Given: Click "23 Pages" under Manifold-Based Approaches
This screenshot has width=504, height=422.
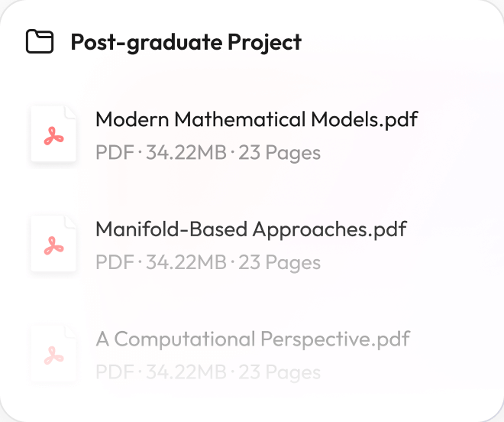Looking at the screenshot, I should click(279, 262).
